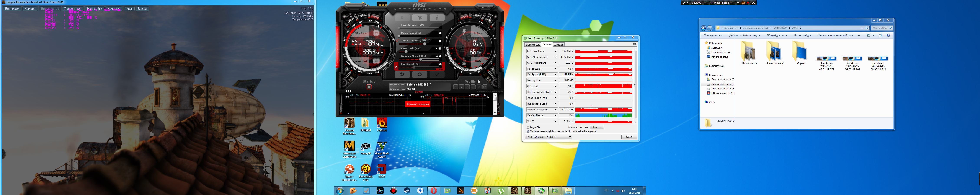
Task: Open the OCCT desktop icon
Action: coord(382,171)
